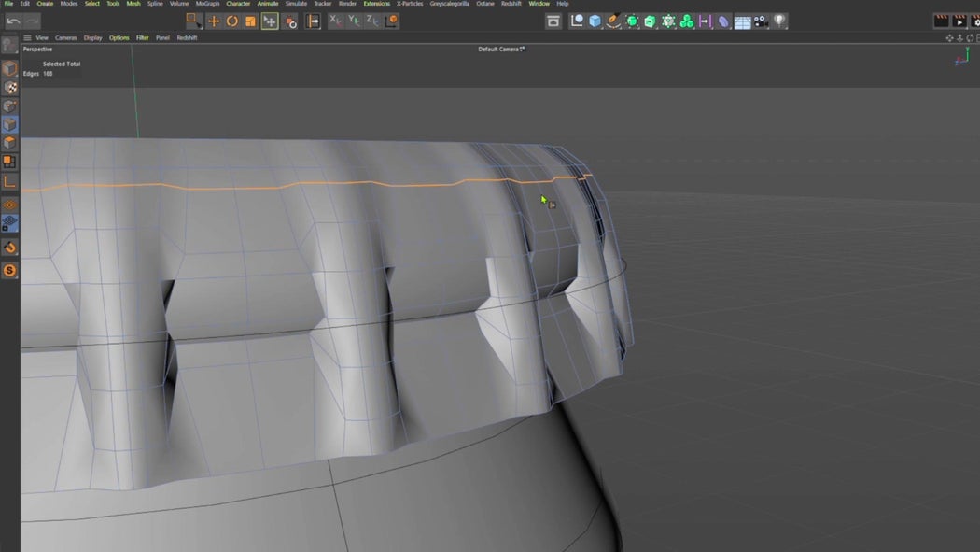Viewport: 980px width, 552px height.
Task: Click the Cube primitive icon
Action: (593, 21)
